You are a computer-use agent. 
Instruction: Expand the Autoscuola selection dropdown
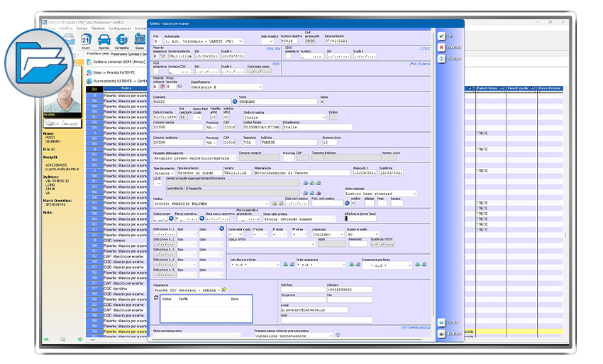pyautogui.click(x=240, y=41)
